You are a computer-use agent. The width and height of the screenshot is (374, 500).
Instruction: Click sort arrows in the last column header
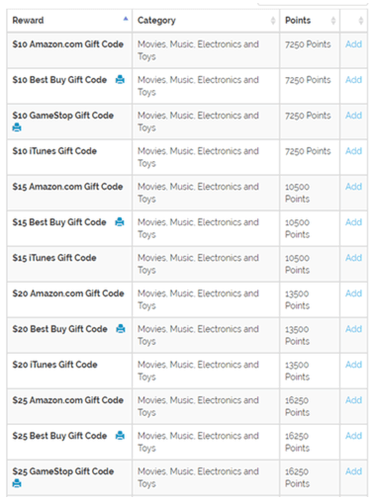tap(361, 21)
